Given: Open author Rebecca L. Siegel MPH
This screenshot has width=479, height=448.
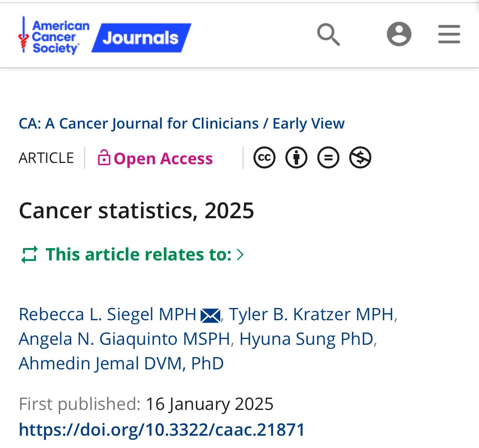Looking at the screenshot, I should point(108,315).
